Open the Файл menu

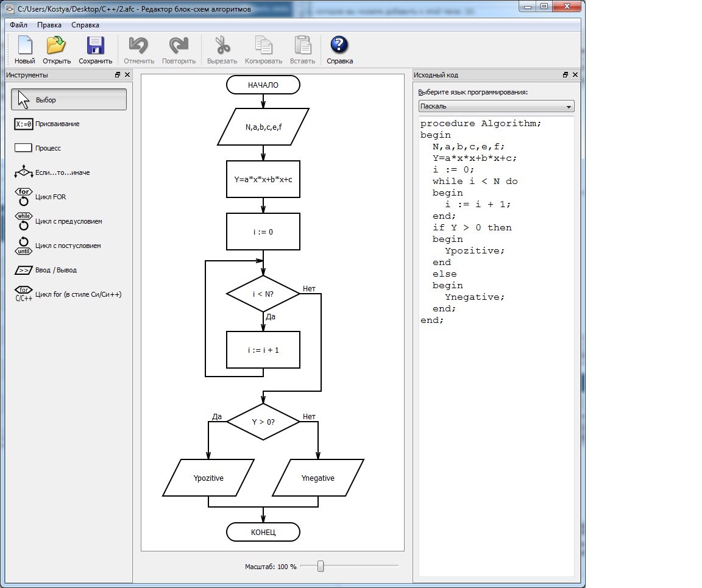point(18,25)
